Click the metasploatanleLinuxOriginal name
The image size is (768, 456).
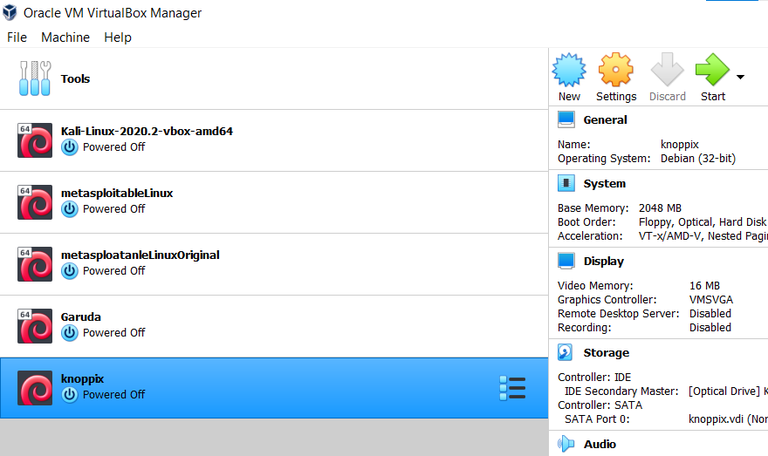click(x=140, y=255)
